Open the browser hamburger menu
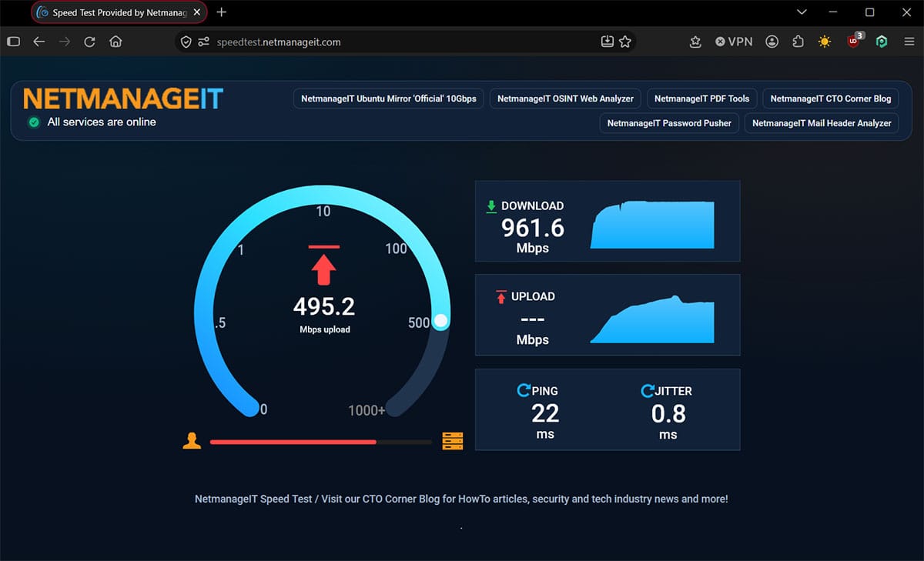This screenshot has width=924, height=561. 909,42
